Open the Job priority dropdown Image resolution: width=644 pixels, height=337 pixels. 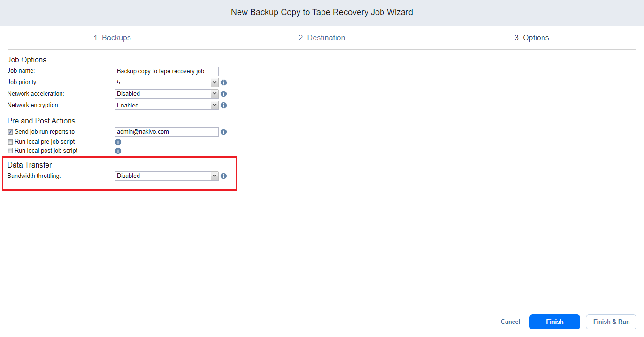[167, 83]
